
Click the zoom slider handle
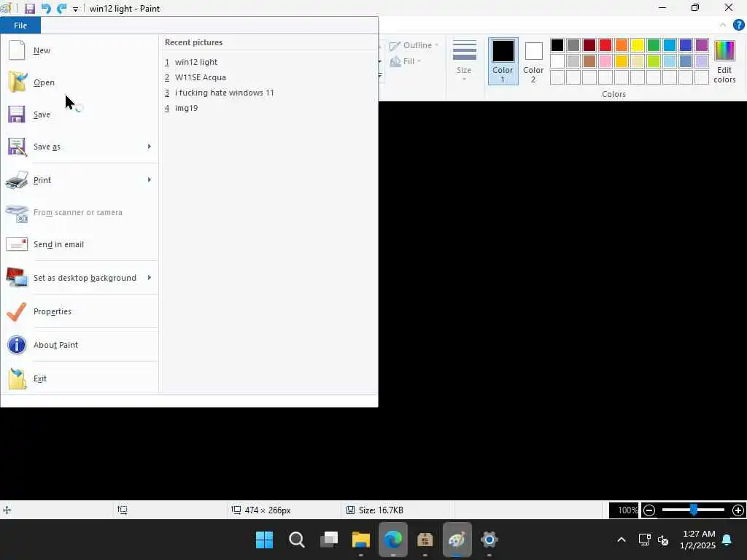[x=694, y=510]
